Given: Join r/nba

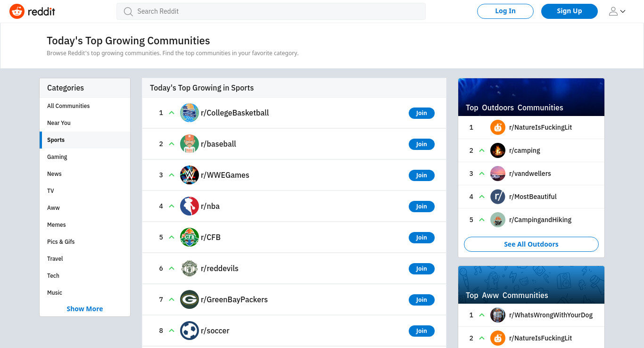Looking at the screenshot, I should point(421,207).
